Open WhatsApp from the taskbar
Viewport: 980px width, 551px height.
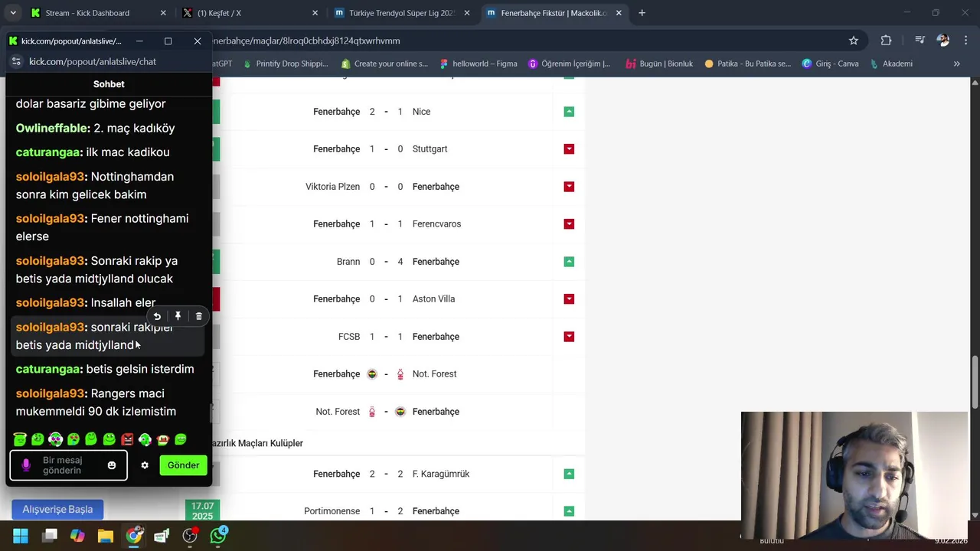(218, 535)
